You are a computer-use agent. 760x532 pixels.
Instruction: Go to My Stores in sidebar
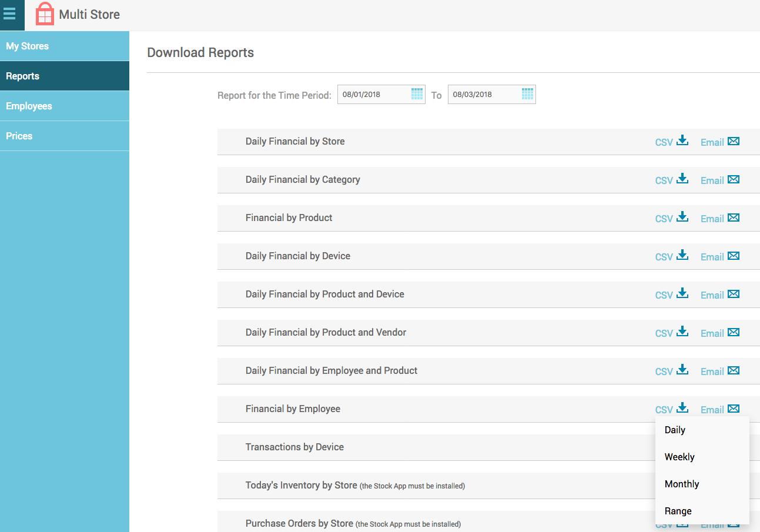65,46
